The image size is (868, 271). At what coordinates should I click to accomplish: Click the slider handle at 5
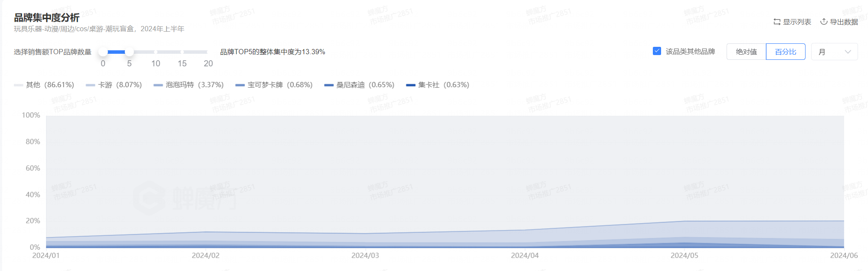tap(129, 52)
